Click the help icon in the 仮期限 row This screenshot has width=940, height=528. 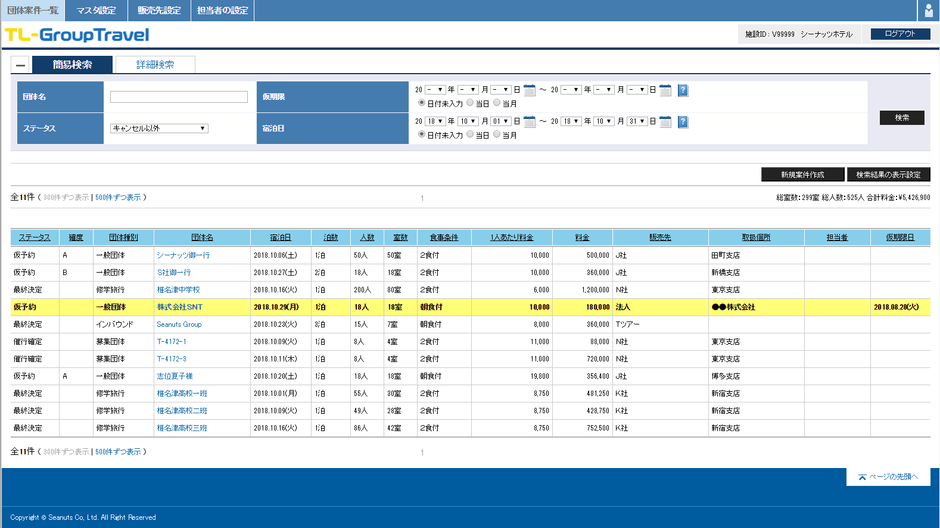683,90
